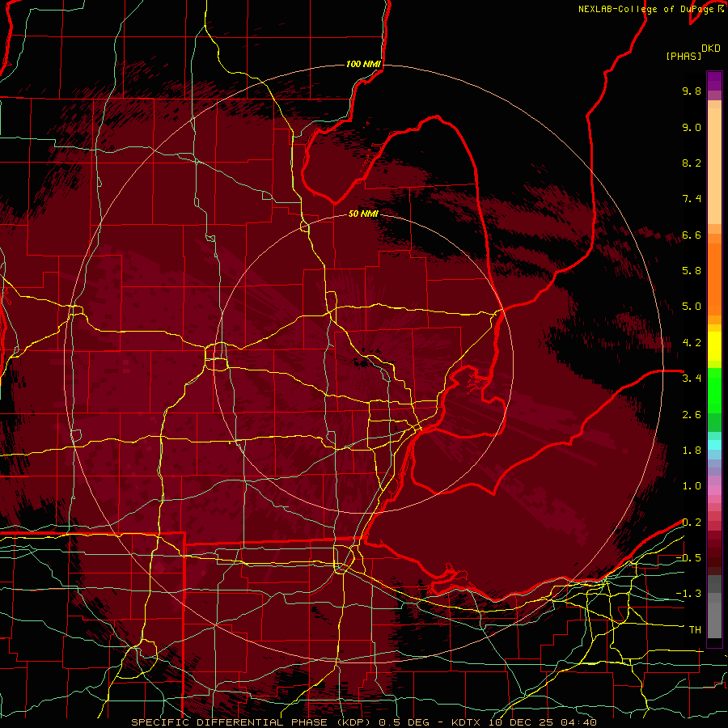Click the 2.6 legend value
This screenshot has height=728, width=728.
[692, 415]
